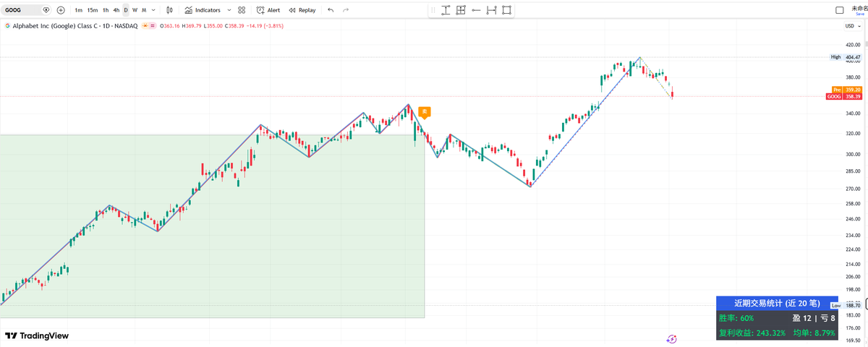This screenshot has width=868, height=347.
Task: Click the GOOG 358.39 price label
Action: click(x=844, y=96)
